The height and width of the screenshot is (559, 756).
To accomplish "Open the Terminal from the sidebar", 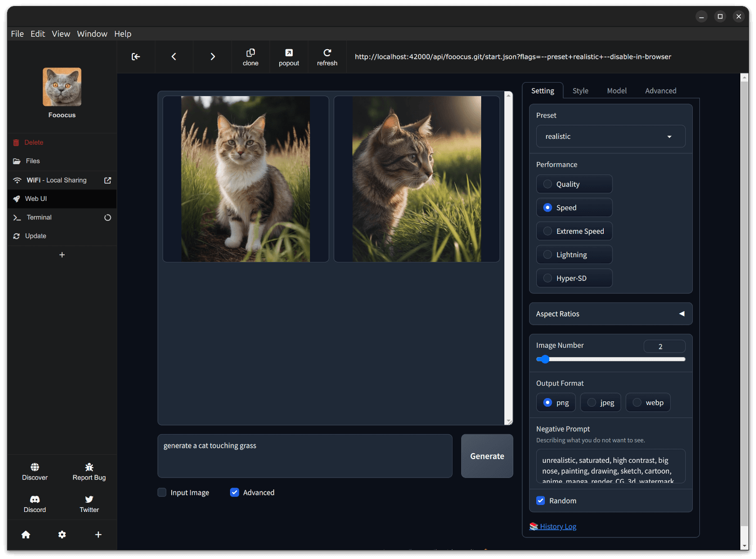I will (38, 217).
